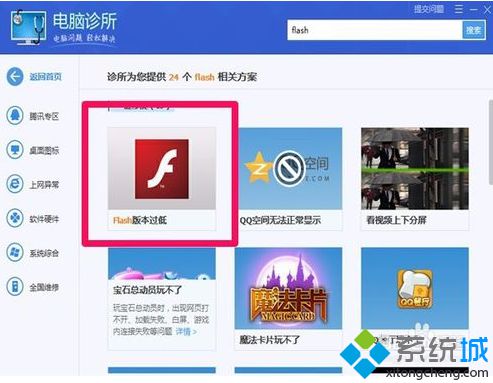Click the 宝石总动员玩不了 title
The width and height of the screenshot is (493, 383).
coord(147,290)
